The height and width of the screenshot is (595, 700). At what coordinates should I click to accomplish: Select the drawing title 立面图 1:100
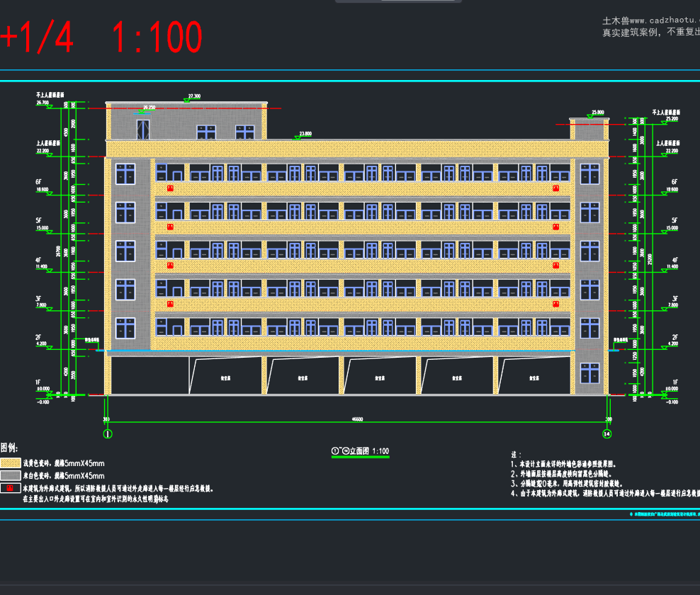[x=360, y=451]
